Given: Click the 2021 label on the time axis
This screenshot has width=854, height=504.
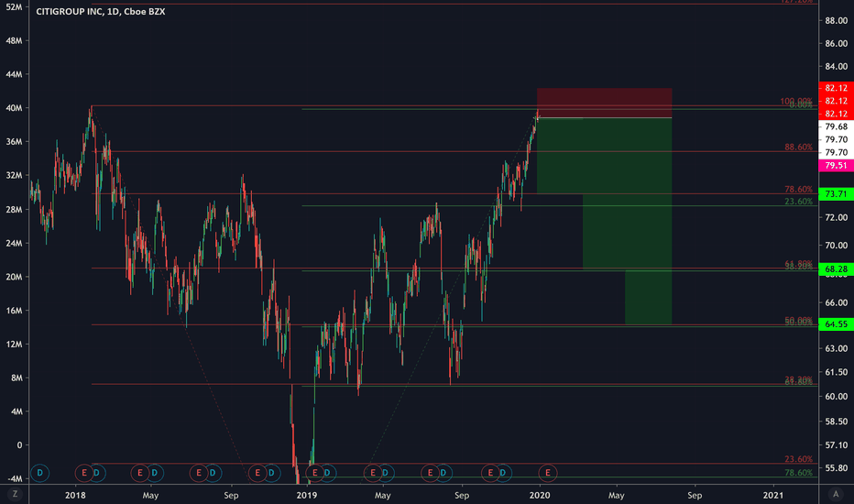Looking at the screenshot, I should 773,495.
